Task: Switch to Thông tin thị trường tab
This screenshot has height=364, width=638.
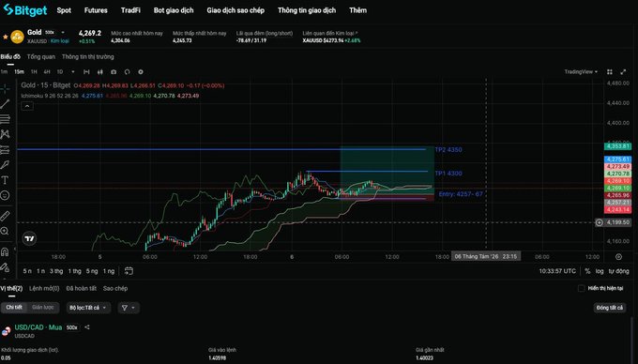Action: click(x=88, y=57)
